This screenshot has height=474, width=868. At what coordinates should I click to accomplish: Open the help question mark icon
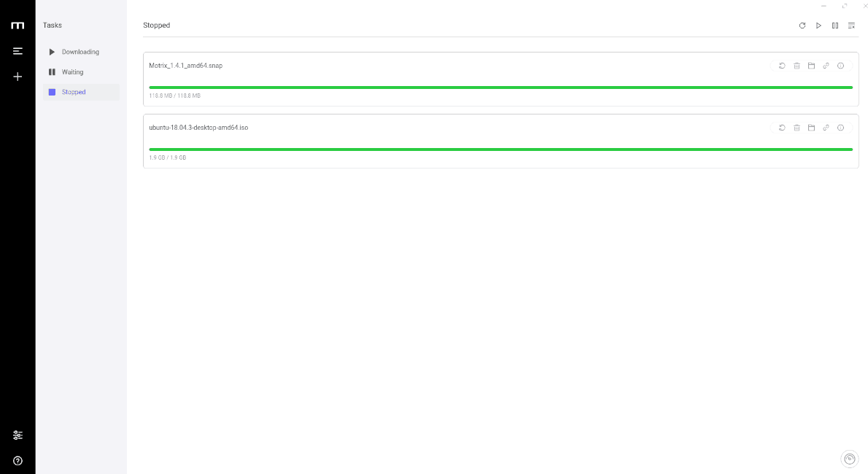pos(18,461)
